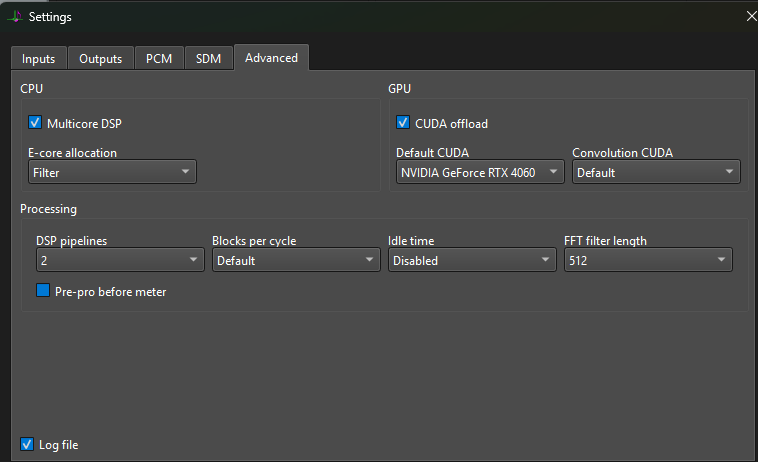The image size is (758, 462).
Task: Select the FFT filter length dropdown
Action: click(648, 260)
